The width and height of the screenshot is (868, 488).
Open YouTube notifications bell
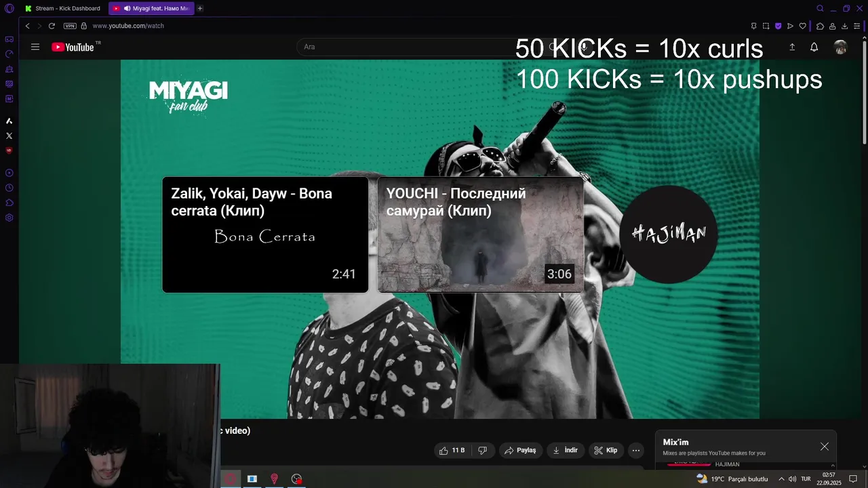pyautogui.click(x=814, y=47)
